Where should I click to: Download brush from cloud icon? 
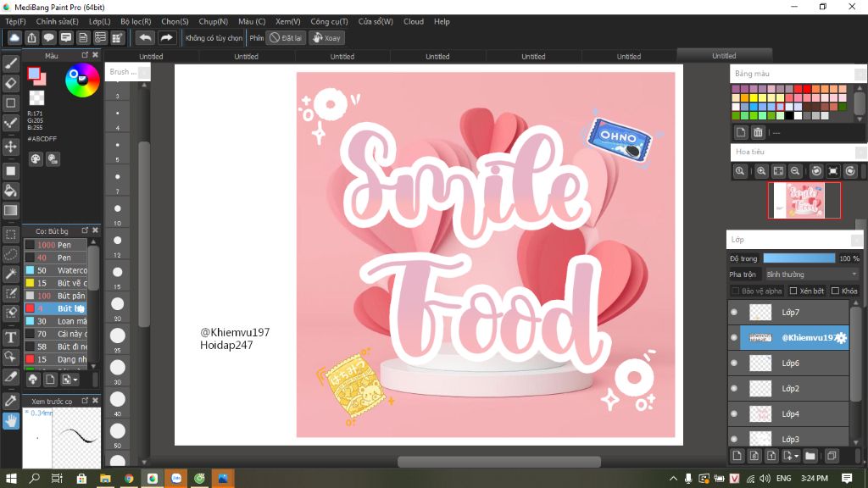tap(33, 380)
